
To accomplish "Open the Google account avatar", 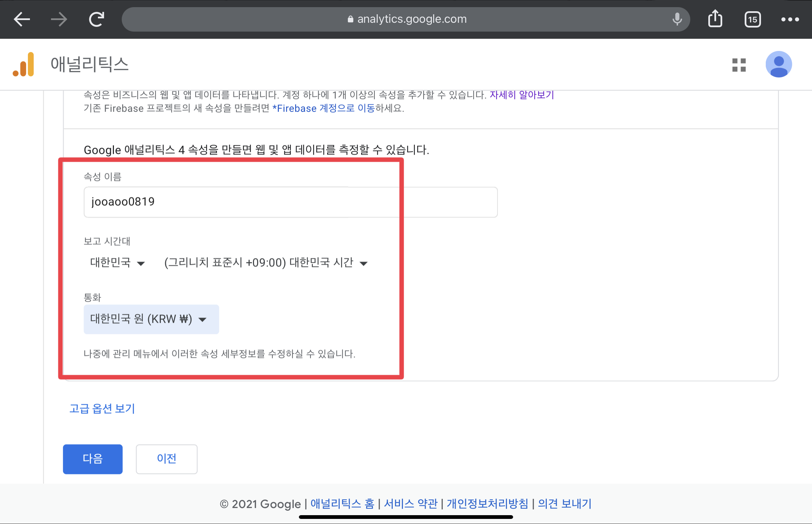I will 778,64.
